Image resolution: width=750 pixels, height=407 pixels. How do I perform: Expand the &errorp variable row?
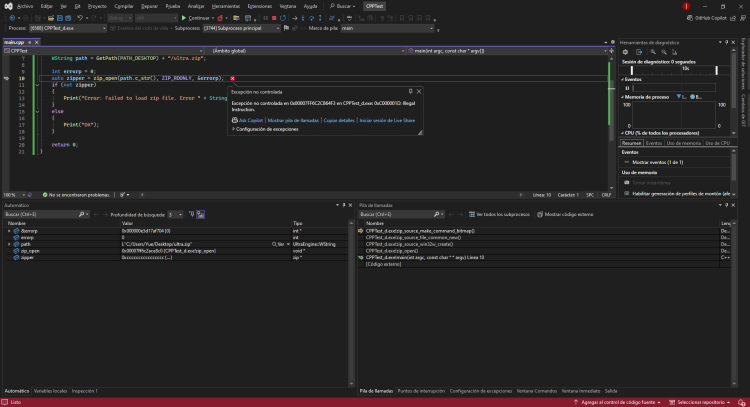(9, 230)
